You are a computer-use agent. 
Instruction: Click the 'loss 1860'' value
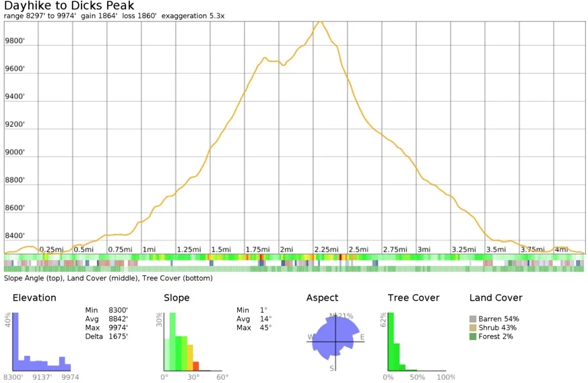139,16
